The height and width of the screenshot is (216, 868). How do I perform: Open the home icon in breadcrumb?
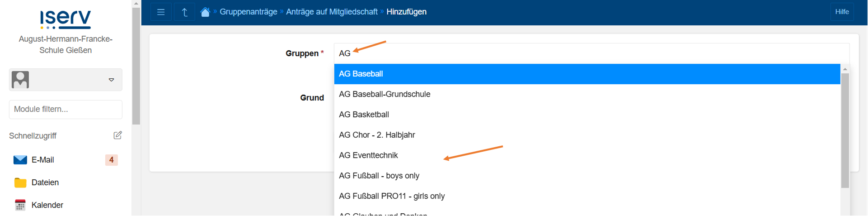coord(205,12)
